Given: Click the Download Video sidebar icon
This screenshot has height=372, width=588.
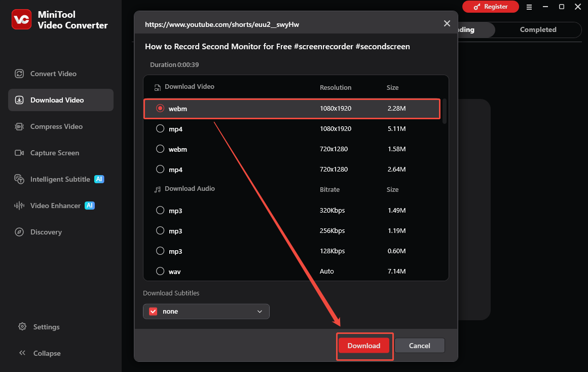Looking at the screenshot, I should [19, 100].
